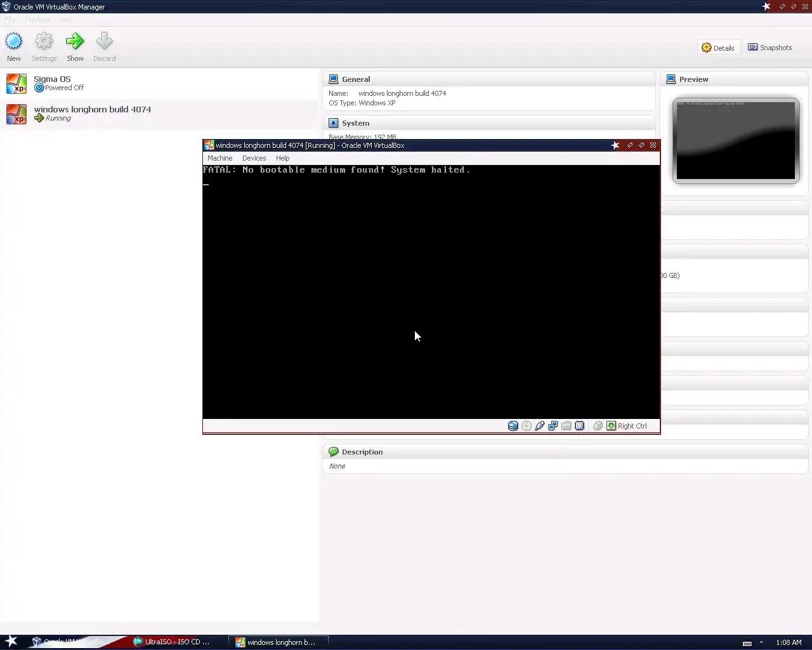812x650 pixels.
Task: Click the mouse integration status icon
Action: pyautogui.click(x=598, y=426)
